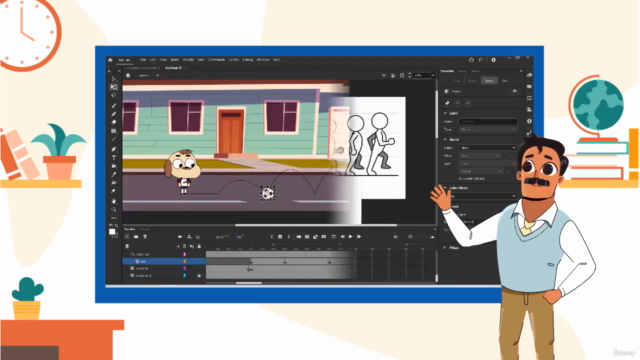Open the Label Type dropdown
The image size is (640, 360).
pos(488,129)
